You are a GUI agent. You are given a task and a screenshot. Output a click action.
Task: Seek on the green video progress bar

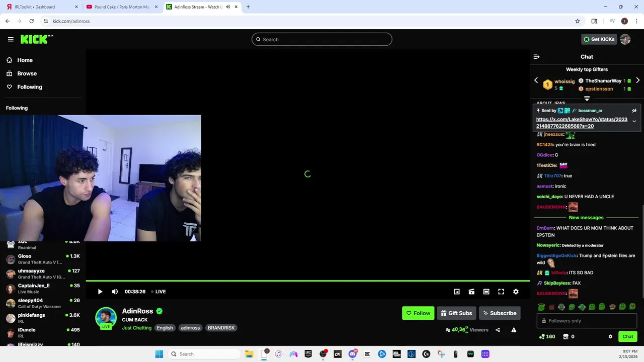(x=307, y=281)
